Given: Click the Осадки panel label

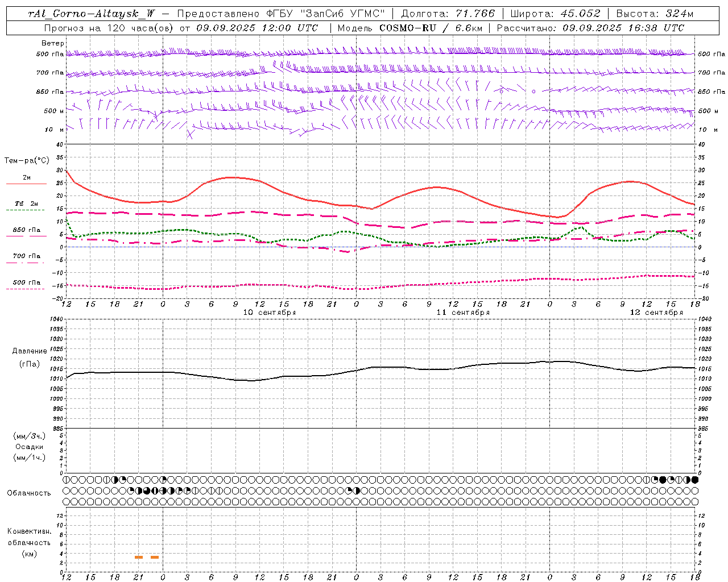Looking at the screenshot, I should [29, 447].
